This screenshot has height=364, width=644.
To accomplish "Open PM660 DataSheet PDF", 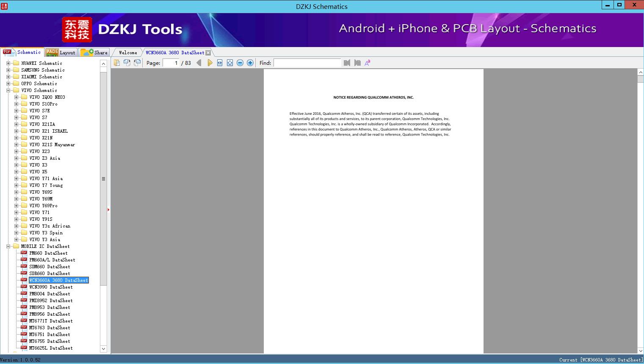I will tap(48, 253).
